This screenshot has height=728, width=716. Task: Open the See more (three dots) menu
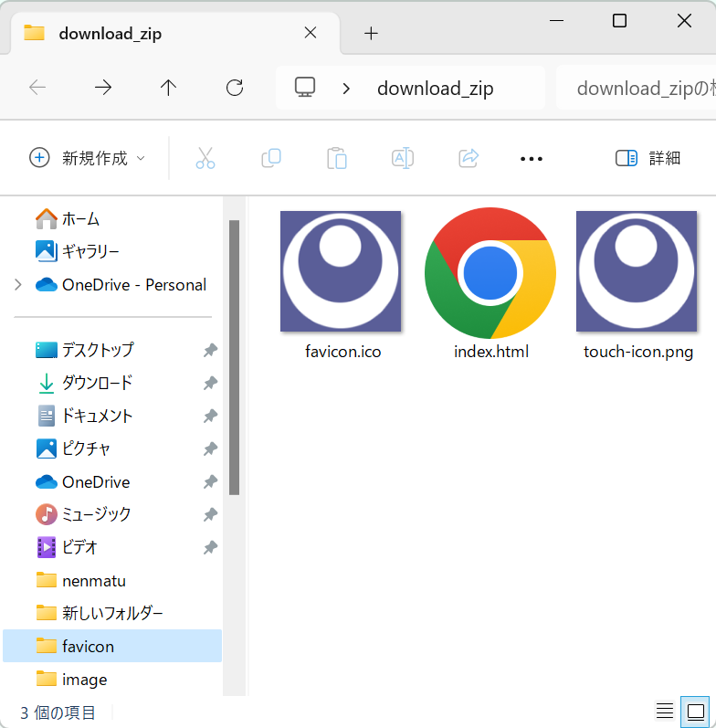point(532,159)
